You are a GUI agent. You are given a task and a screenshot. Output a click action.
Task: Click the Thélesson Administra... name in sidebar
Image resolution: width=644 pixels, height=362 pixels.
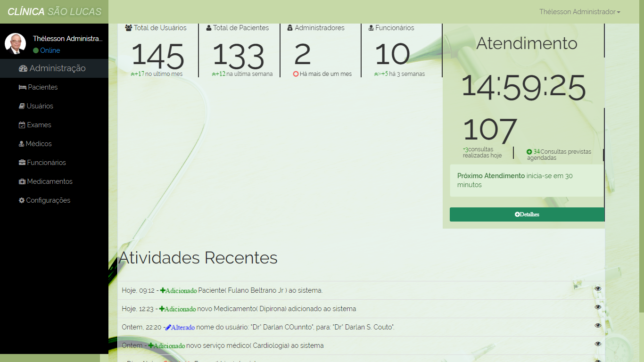67,39
